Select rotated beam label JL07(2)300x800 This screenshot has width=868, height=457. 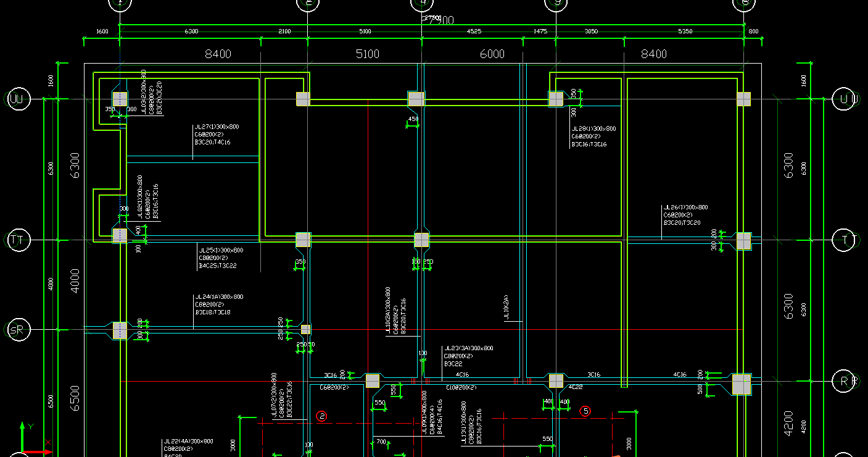coord(274,395)
